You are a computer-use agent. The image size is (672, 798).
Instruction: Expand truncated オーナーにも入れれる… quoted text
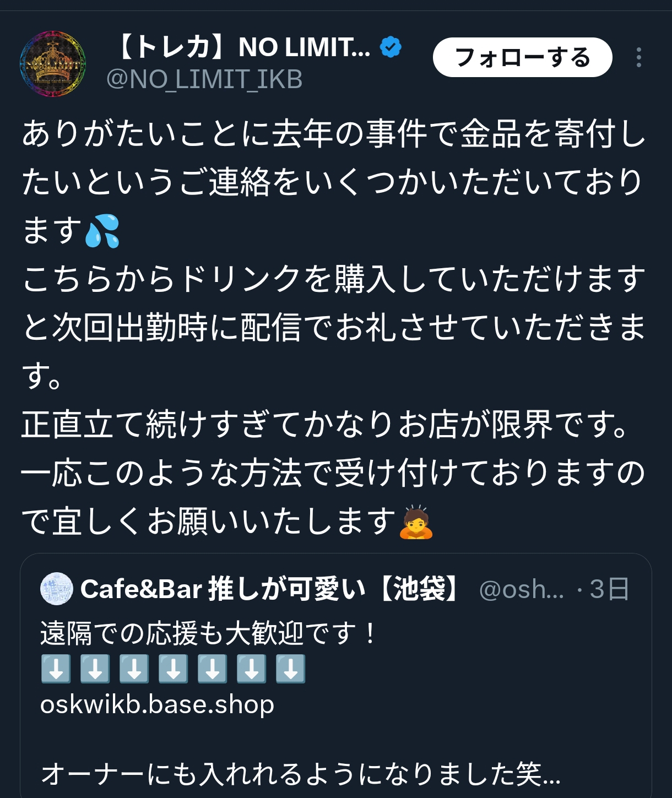click(x=301, y=774)
